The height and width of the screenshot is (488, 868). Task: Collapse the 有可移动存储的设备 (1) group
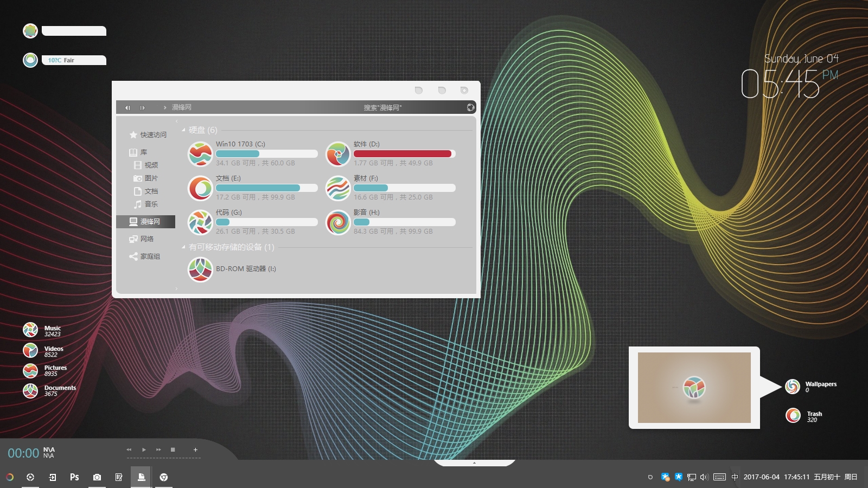(x=183, y=247)
